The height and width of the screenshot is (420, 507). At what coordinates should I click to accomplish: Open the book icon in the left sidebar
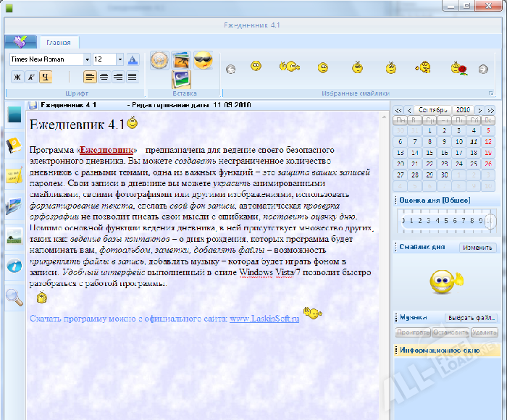(14, 146)
